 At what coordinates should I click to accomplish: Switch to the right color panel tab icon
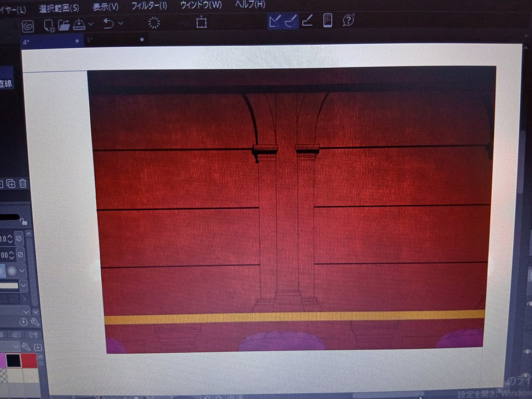[32, 334]
